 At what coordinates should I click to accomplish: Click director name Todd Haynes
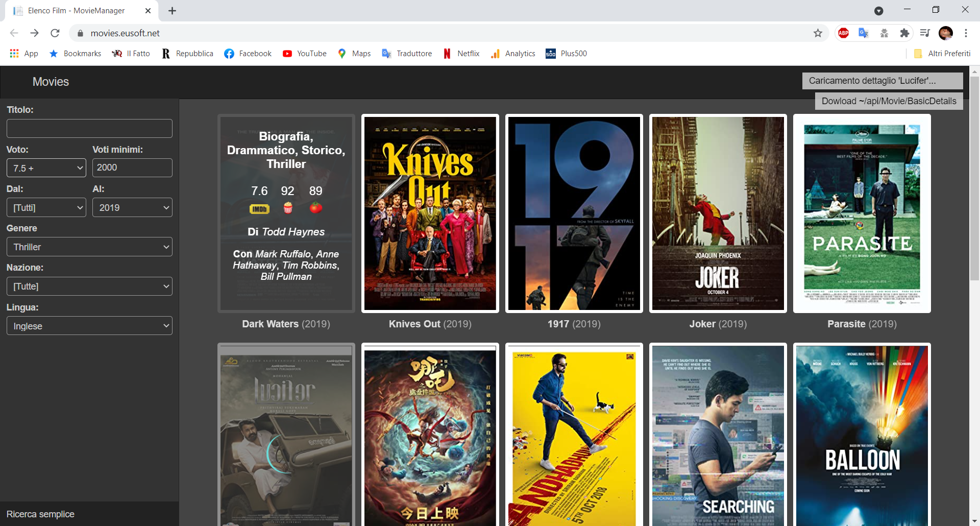293,232
